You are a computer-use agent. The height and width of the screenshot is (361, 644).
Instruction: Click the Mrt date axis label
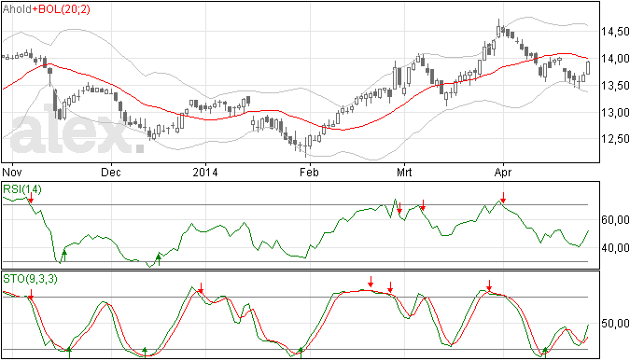click(404, 172)
